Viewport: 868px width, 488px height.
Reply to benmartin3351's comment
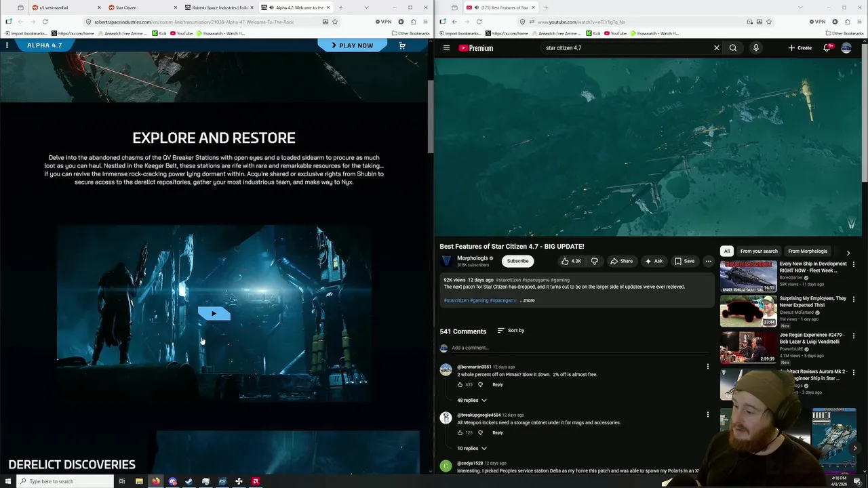[498, 384]
